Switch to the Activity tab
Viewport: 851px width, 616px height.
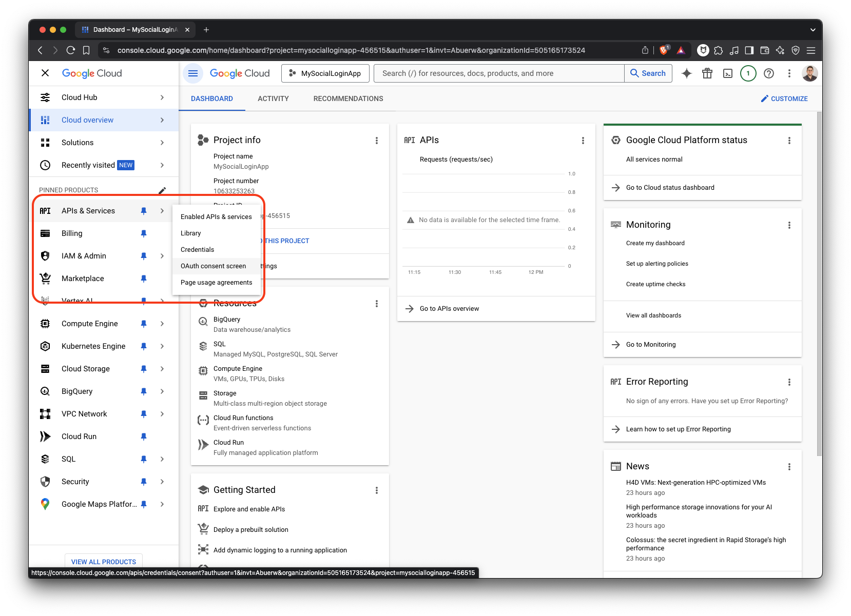pos(273,98)
